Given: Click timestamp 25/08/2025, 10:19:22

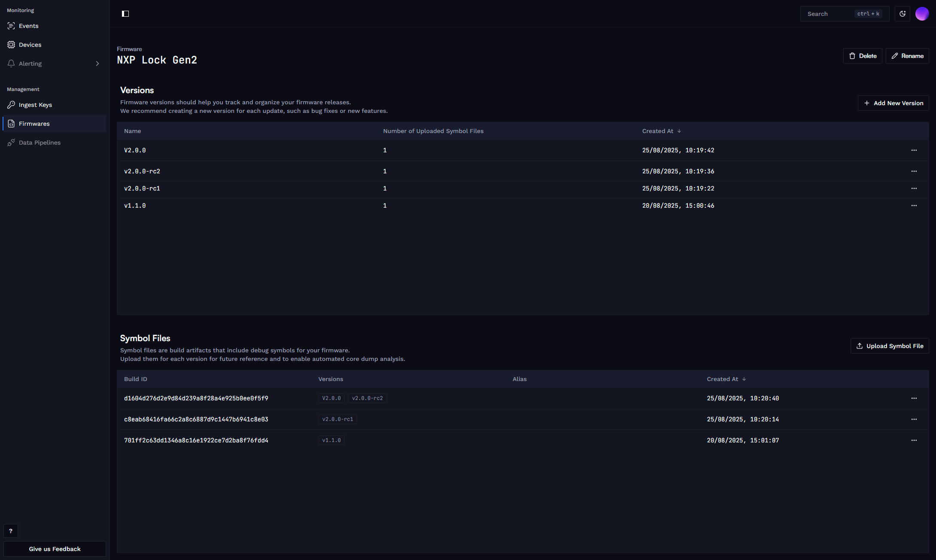Looking at the screenshot, I should coord(678,188).
